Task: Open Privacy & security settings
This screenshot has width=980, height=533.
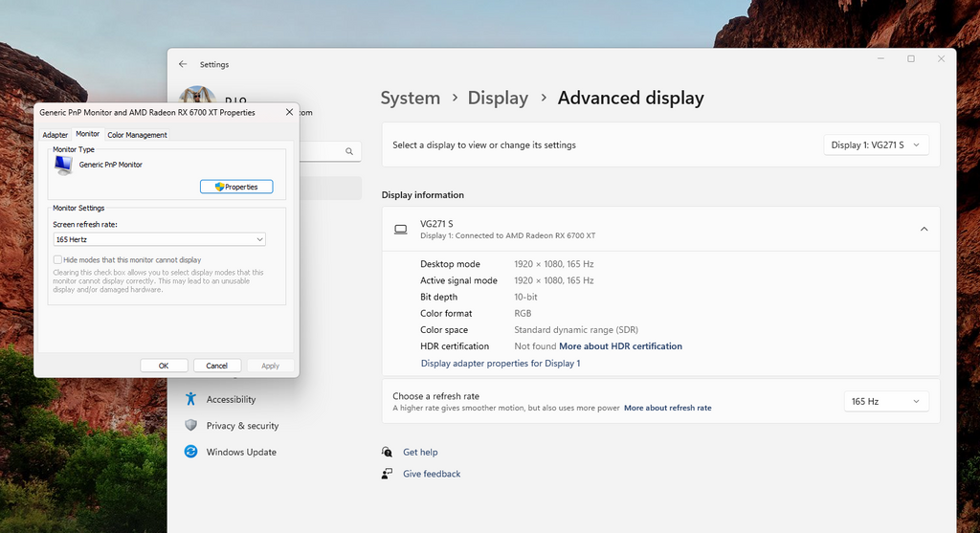Action: [242, 426]
